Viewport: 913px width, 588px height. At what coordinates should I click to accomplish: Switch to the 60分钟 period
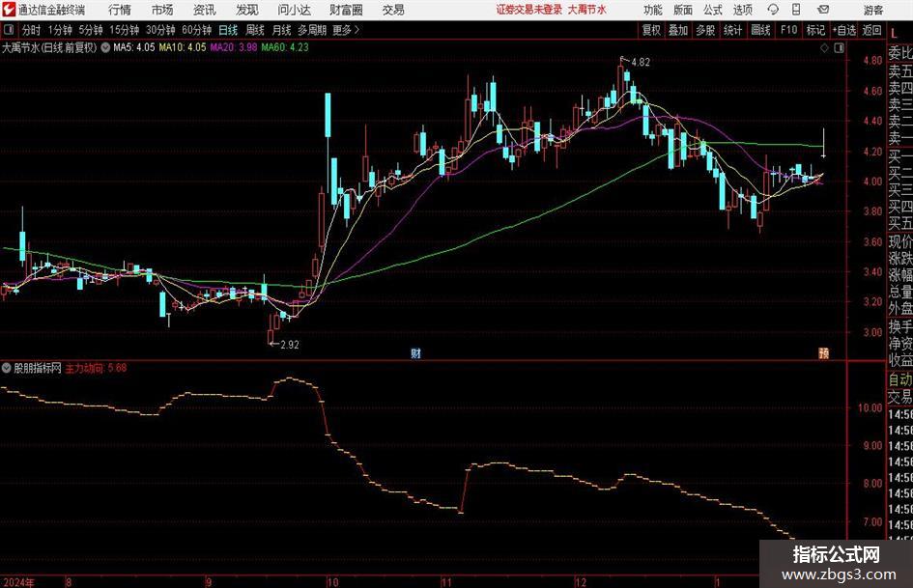point(196,30)
